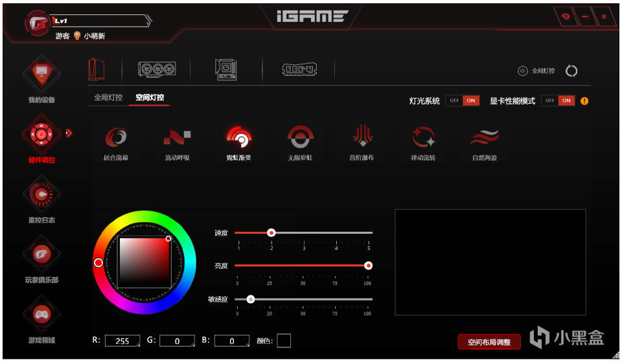Select the motherboard device icon
The height and width of the screenshot is (364, 622).
click(225, 69)
